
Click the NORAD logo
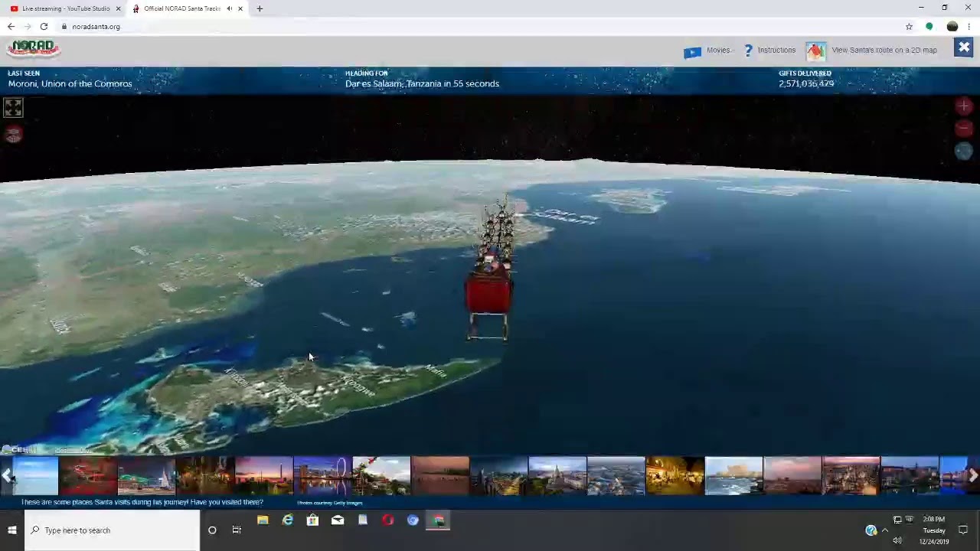[x=33, y=48]
